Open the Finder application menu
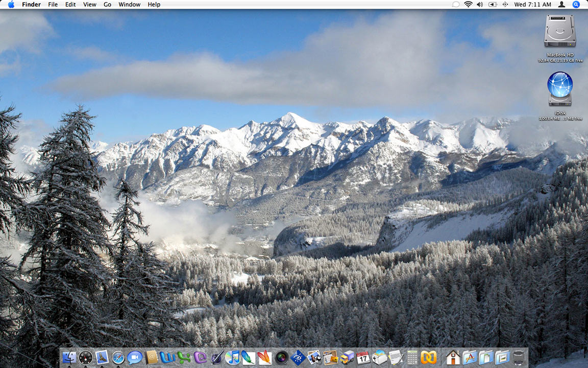Image resolution: width=588 pixels, height=368 pixels. 32,5
